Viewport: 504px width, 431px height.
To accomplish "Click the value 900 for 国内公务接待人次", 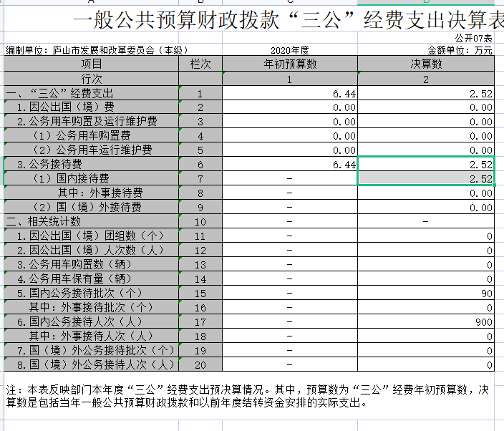I will [425, 322].
